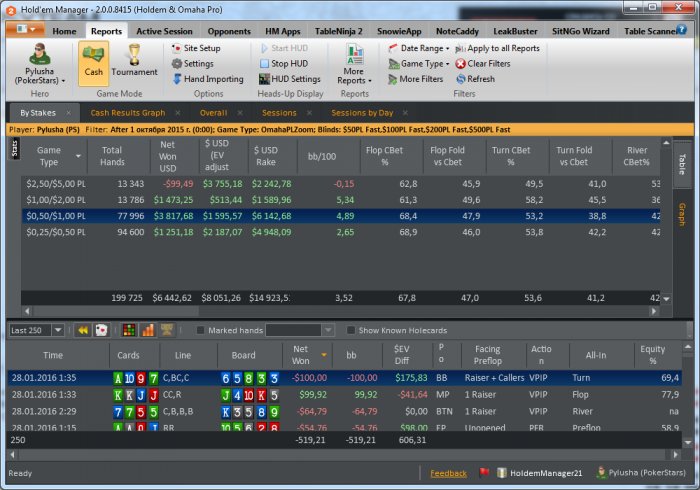Click the replay hand rewind icon
Viewport: 700px width, 490px height.
pyautogui.click(x=83, y=330)
